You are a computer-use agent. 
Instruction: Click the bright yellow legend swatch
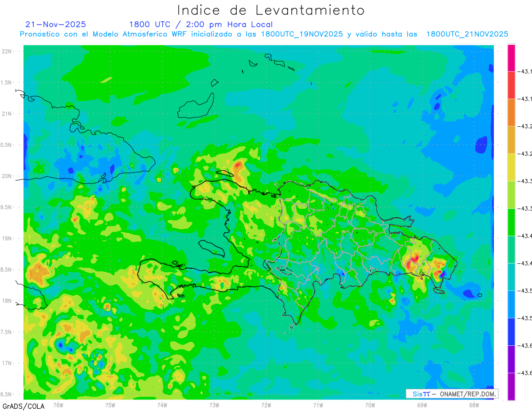point(511,167)
